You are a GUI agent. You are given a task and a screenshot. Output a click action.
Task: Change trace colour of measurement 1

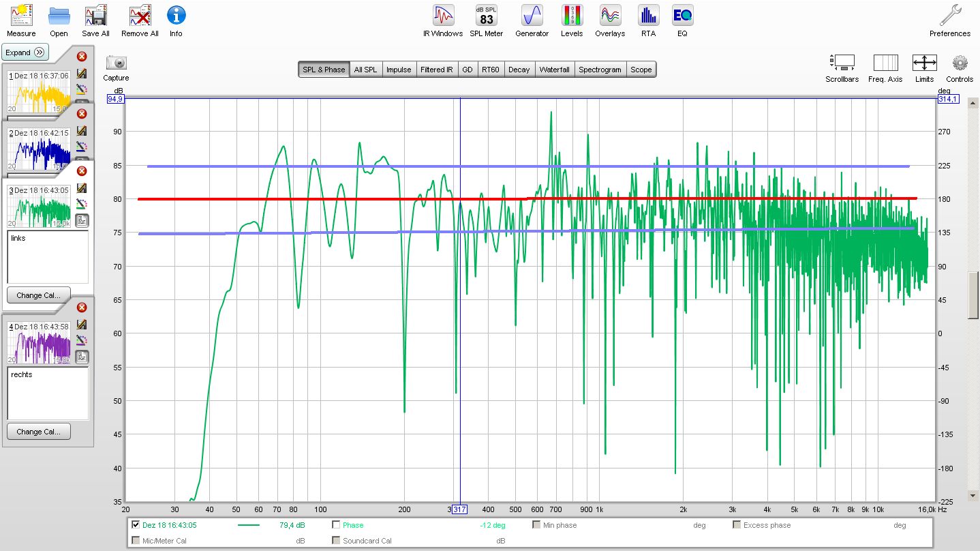pos(82,89)
